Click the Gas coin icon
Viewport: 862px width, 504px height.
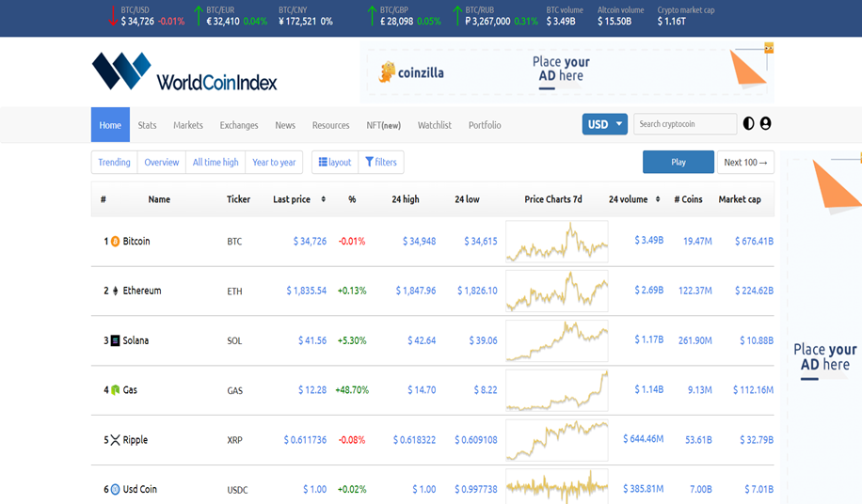pyautogui.click(x=115, y=390)
